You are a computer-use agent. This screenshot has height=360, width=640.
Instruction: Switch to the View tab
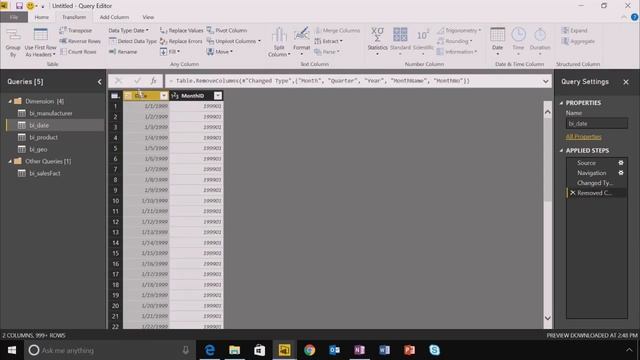tap(148, 17)
